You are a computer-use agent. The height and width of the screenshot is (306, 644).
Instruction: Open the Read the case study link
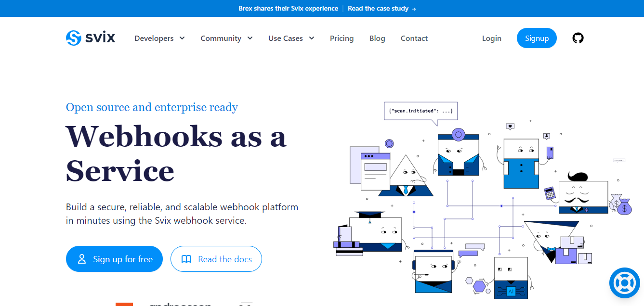click(381, 9)
